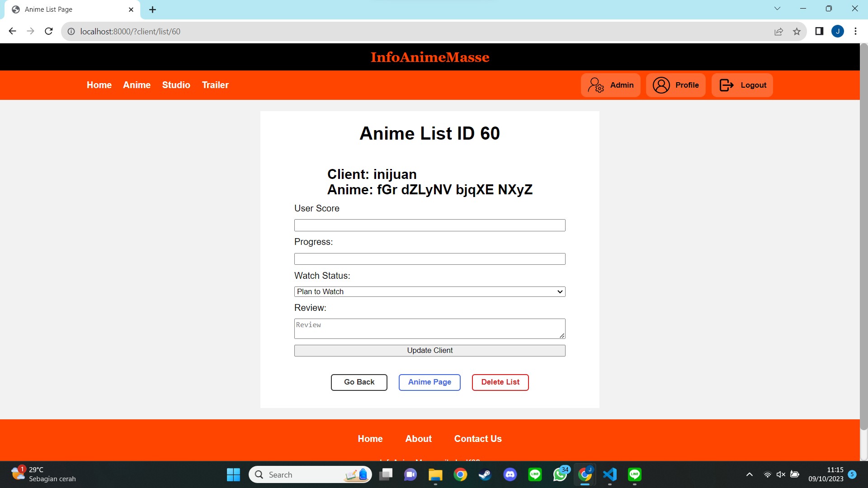Image resolution: width=868 pixels, height=488 pixels.
Task: Click the share page icon in address bar
Action: click(778, 32)
